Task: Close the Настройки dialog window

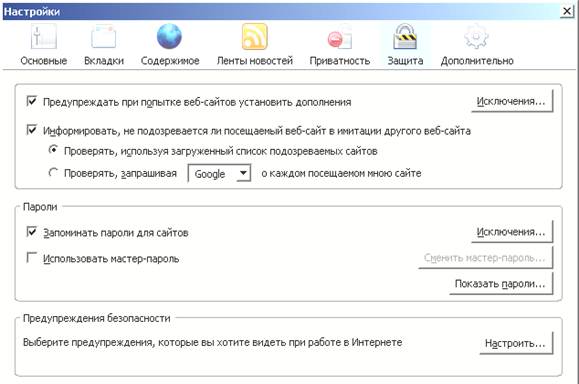Action: coord(567,11)
